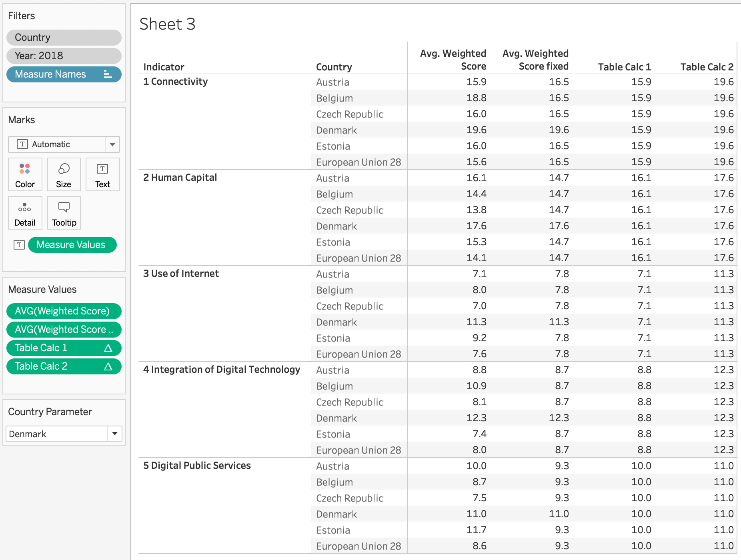Click the 7.4 value for Estonia Integration

click(479, 434)
